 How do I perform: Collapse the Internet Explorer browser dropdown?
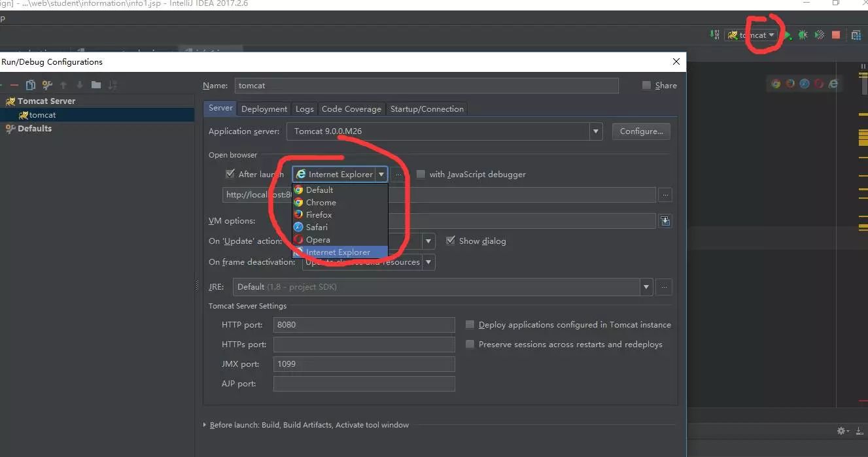(x=381, y=175)
